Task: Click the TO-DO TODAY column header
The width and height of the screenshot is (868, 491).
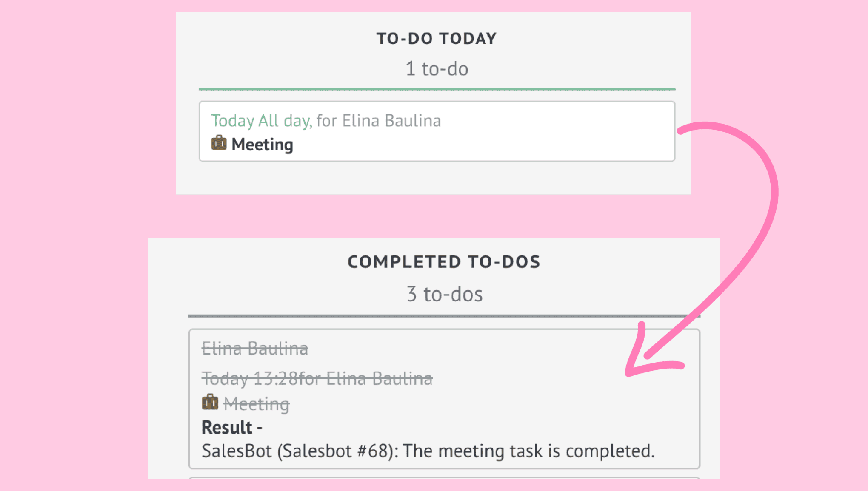Action: pyautogui.click(x=437, y=39)
